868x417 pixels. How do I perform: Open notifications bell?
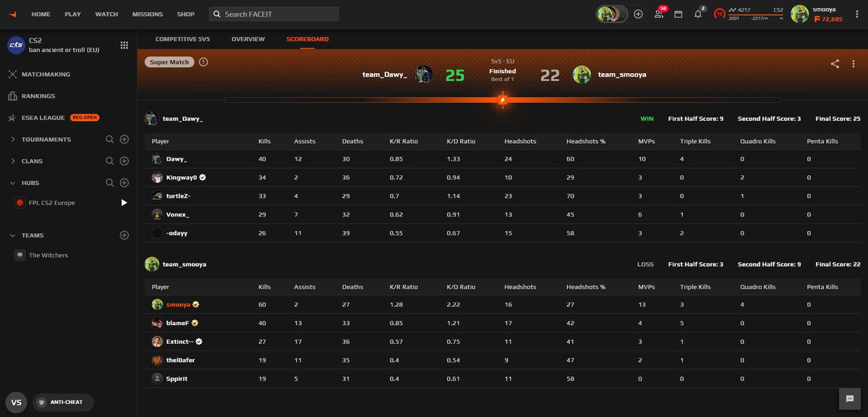pyautogui.click(x=698, y=14)
